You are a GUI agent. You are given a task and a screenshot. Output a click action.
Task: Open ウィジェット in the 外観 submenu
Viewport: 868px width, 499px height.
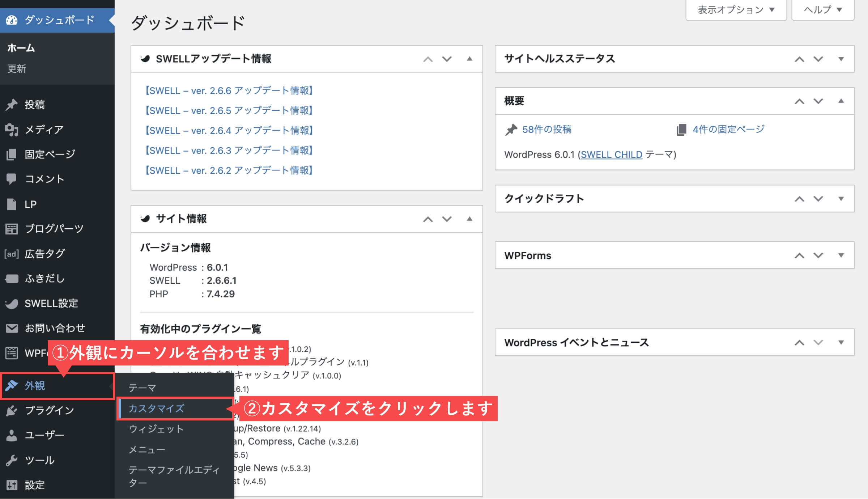coord(156,429)
